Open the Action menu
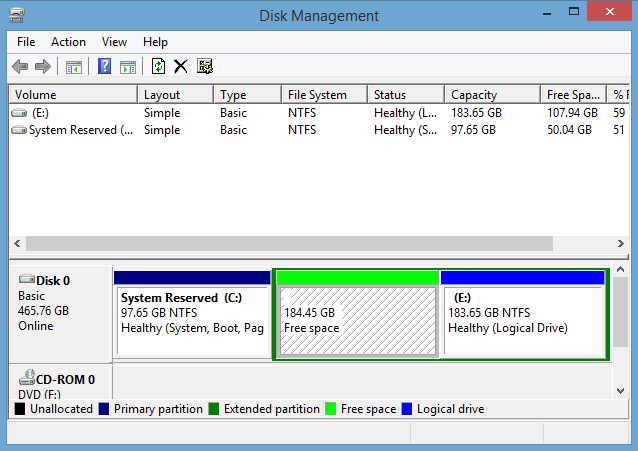This screenshot has height=451, width=638. (x=68, y=42)
